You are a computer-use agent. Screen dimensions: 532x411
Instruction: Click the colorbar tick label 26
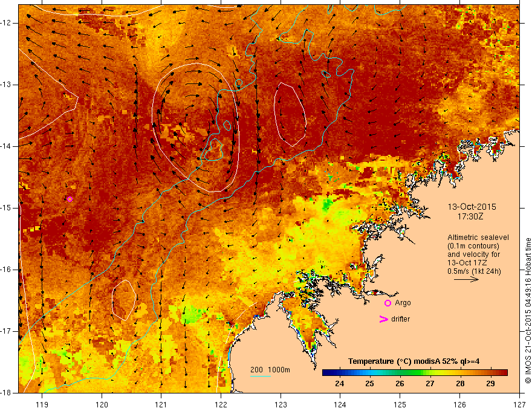click(x=400, y=384)
